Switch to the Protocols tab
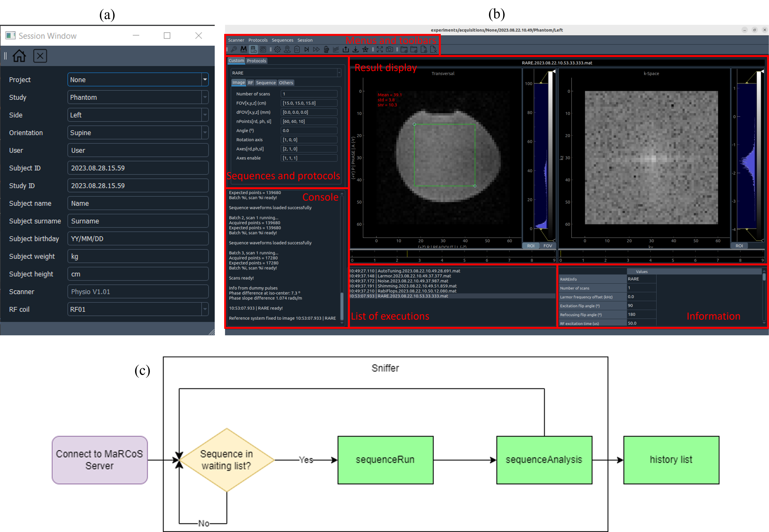769x532 pixels. point(256,61)
